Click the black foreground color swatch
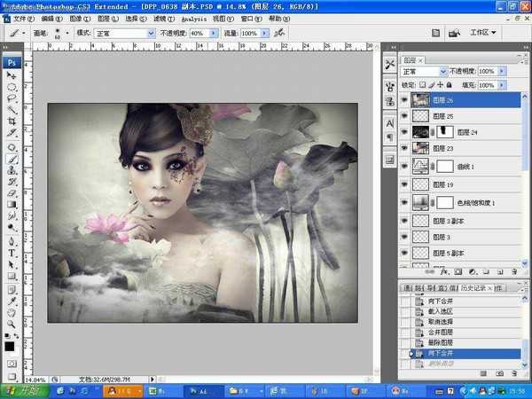 [10, 346]
